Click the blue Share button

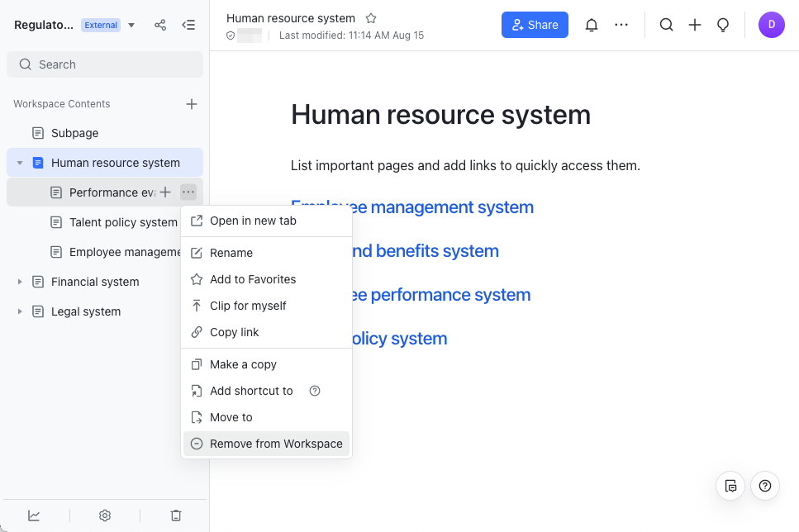tap(535, 25)
